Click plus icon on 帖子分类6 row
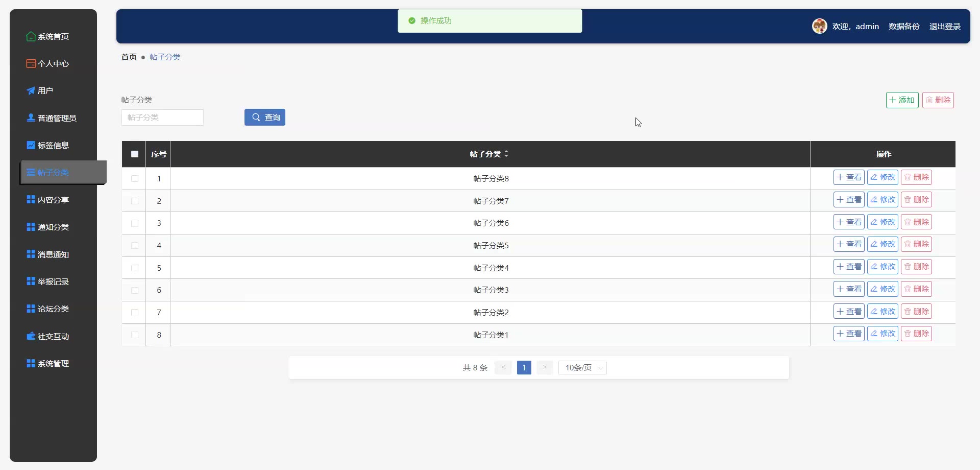Image resolution: width=980 pixels, height=470 pixels. click(x=840, y=222)
